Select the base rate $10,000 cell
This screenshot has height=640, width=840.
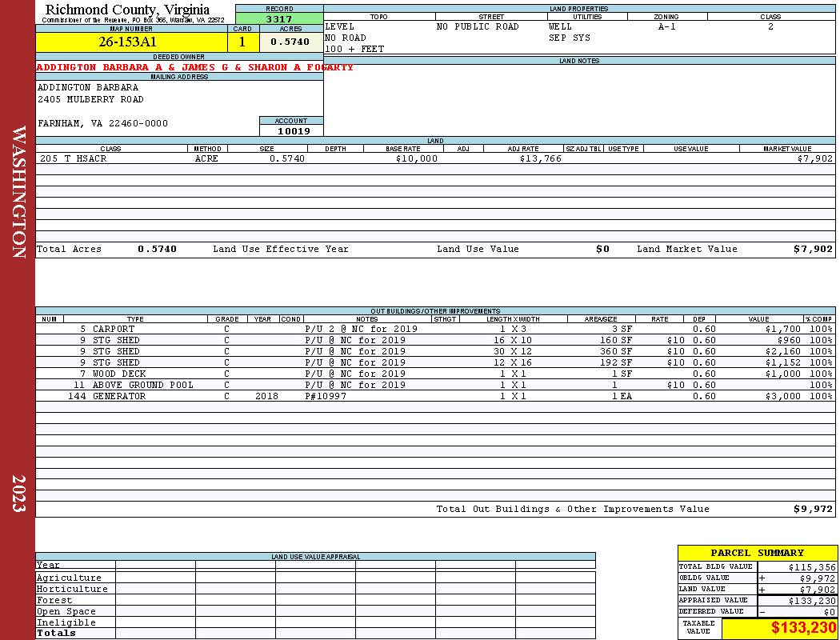pos(417,158)
